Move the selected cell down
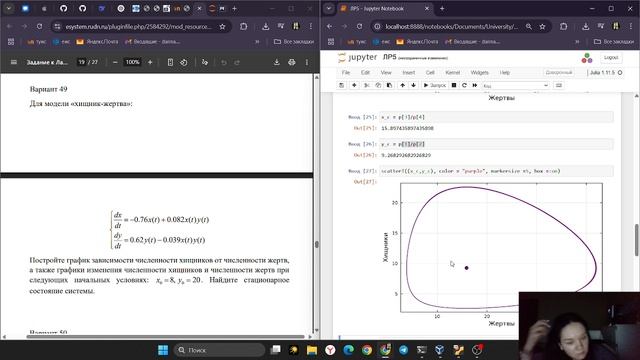This screenshot has height=360, width=640. 413,85
